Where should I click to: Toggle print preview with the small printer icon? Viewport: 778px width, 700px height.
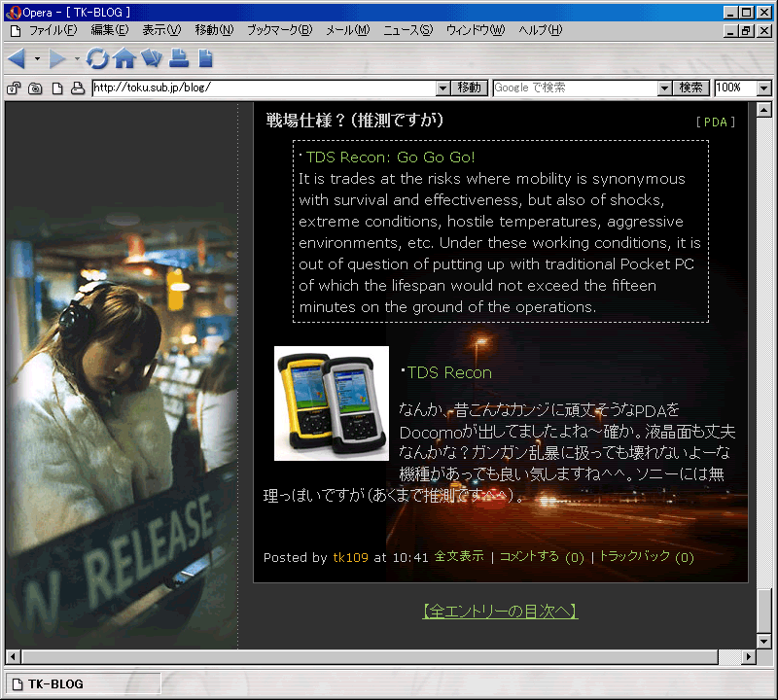click(78, 88)
